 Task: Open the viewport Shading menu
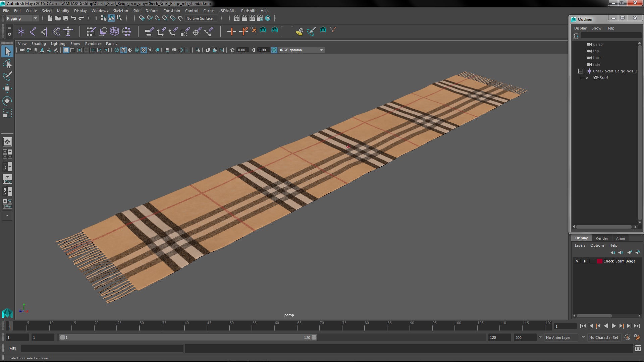[39, 44]
